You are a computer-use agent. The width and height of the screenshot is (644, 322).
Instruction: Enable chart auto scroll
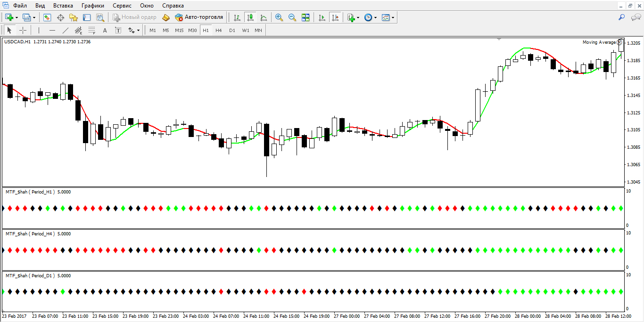pos(322,17)
